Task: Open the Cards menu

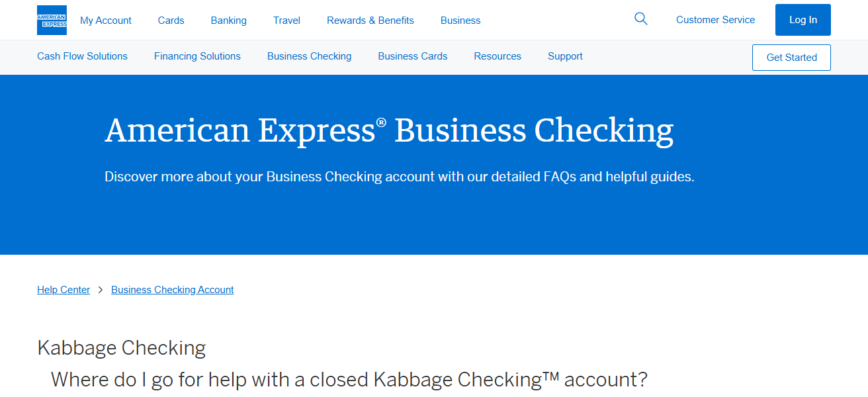Action: (x=171, y=21)
